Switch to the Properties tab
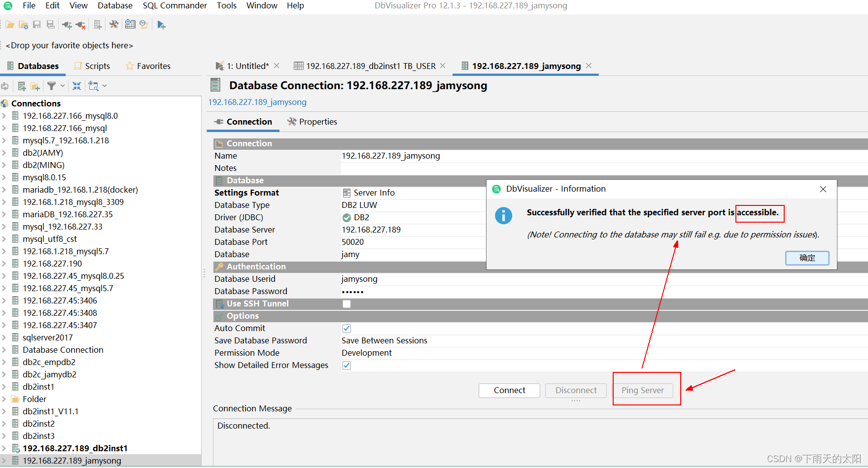 (312, 122)
